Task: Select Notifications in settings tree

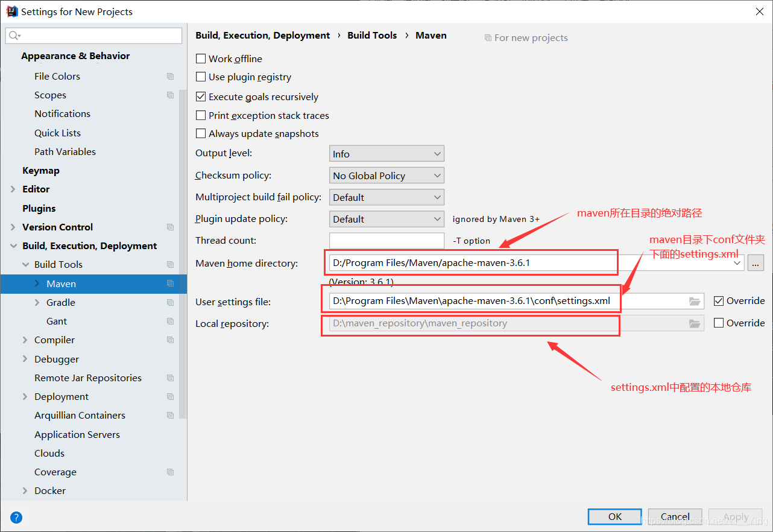Action: coord(62,114)
